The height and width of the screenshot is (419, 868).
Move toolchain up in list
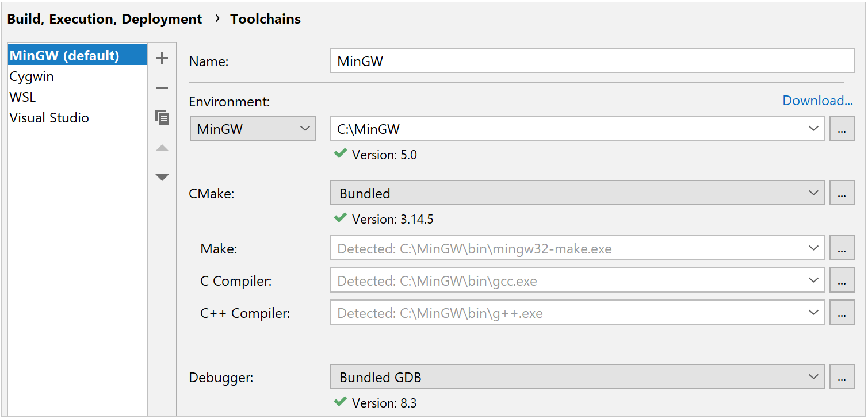(x=162, y=148)
